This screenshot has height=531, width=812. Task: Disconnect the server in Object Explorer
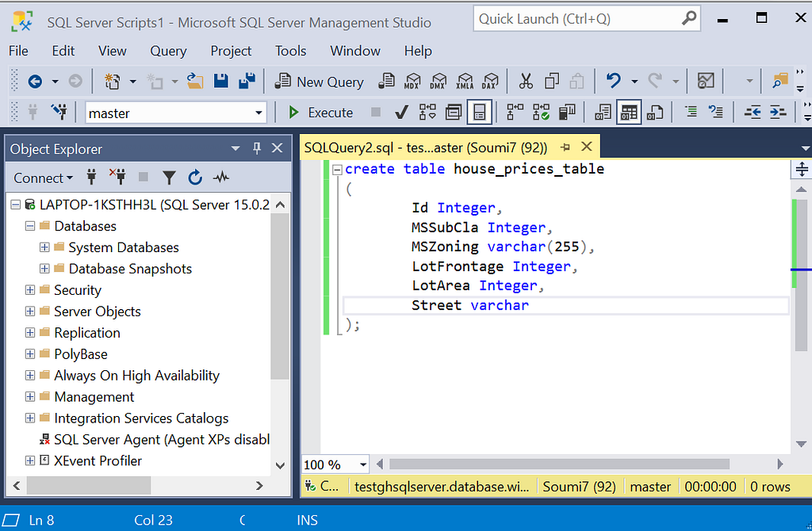click(x=117, y=178)
